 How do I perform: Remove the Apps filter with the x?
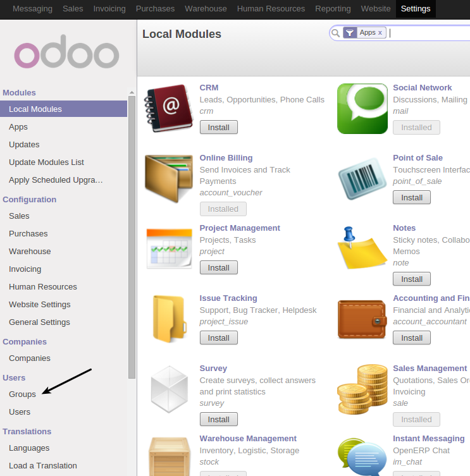coord(380,33)
